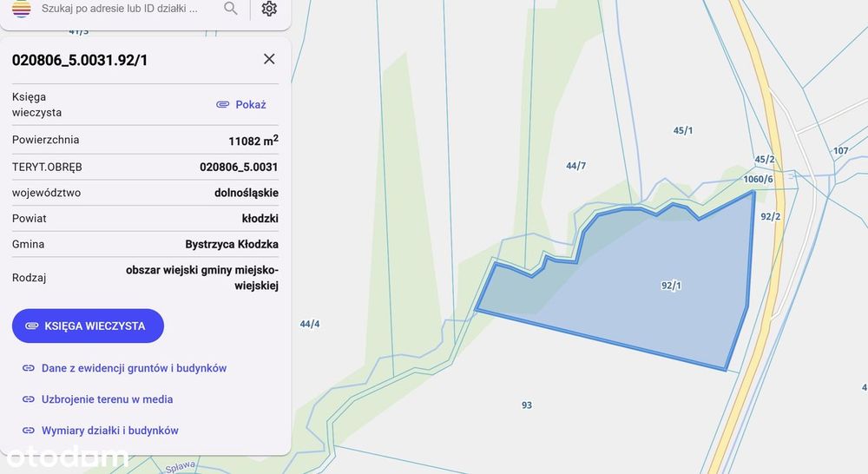Select parcel 44/7 on the map
Image resolution: width=868 pixels, height=474 pixels.
point(575,166)
